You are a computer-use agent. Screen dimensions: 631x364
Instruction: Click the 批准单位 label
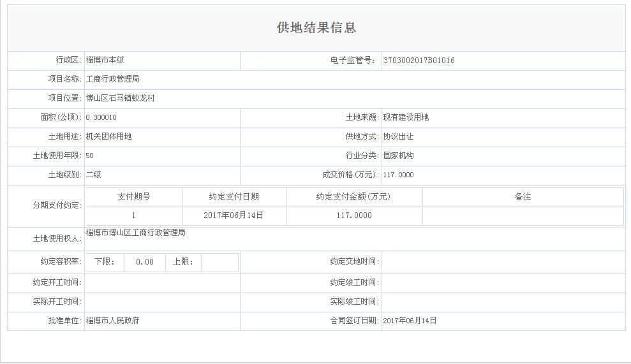pos(65,321)
